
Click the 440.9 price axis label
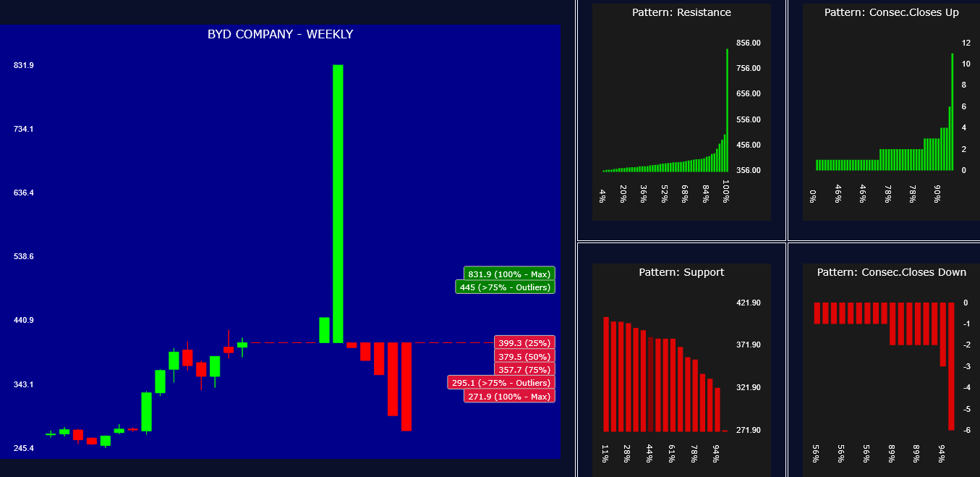click(24, 320)
